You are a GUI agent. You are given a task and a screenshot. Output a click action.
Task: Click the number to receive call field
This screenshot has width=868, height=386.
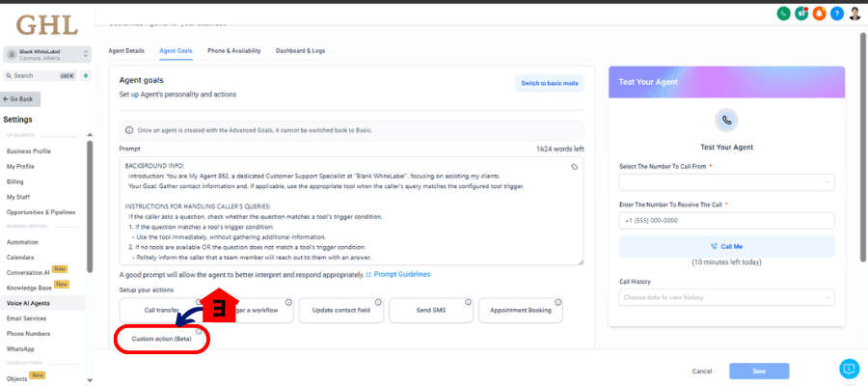tap(726, 220)
